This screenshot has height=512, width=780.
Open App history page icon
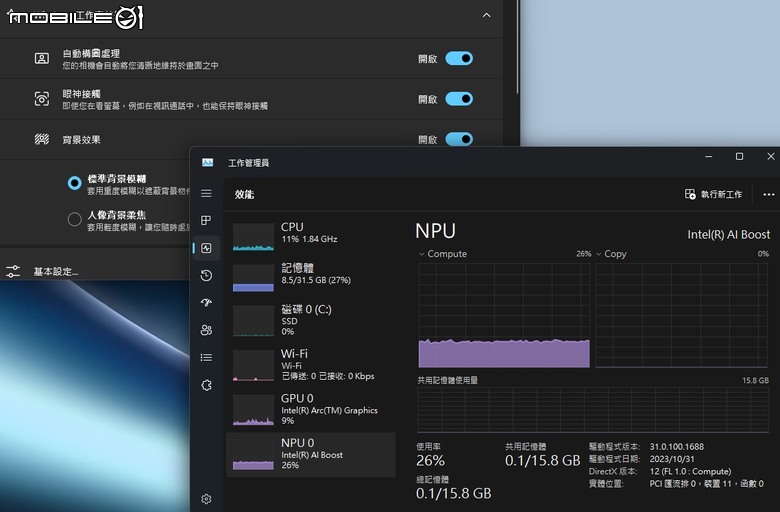(x=206, y=275)
